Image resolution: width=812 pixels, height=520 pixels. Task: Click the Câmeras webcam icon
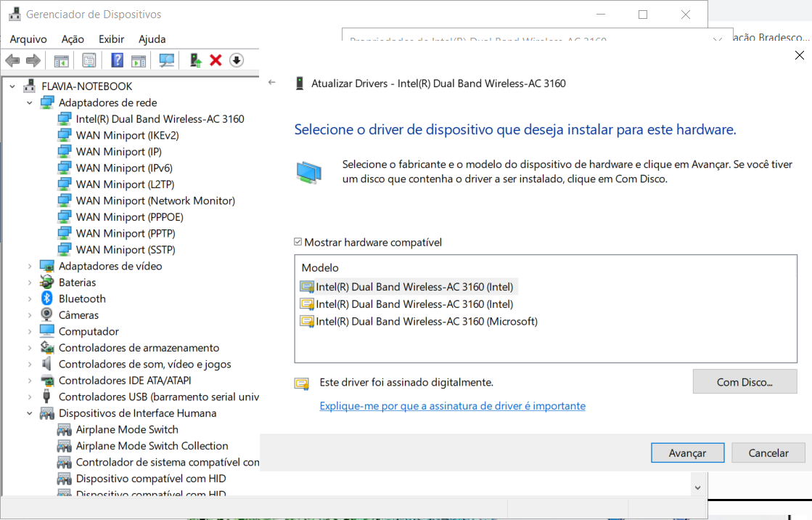(x=47, y=314)
